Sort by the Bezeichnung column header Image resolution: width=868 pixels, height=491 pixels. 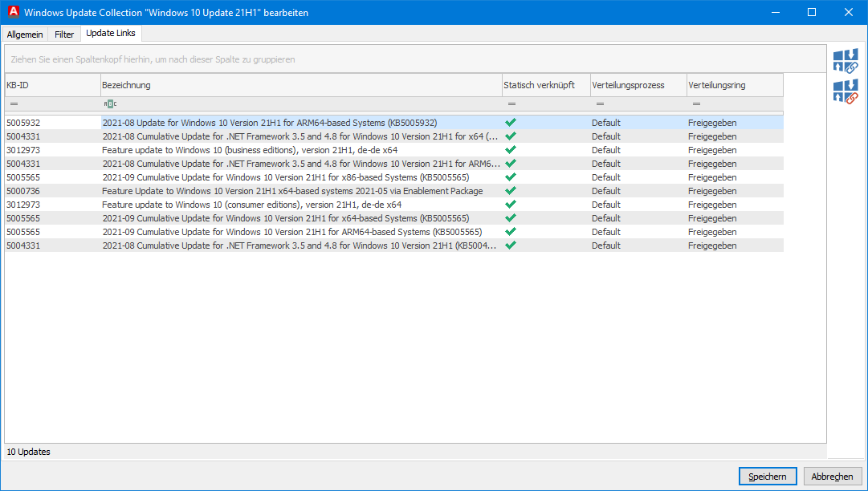pyautogui.click(x=301, y=85)
